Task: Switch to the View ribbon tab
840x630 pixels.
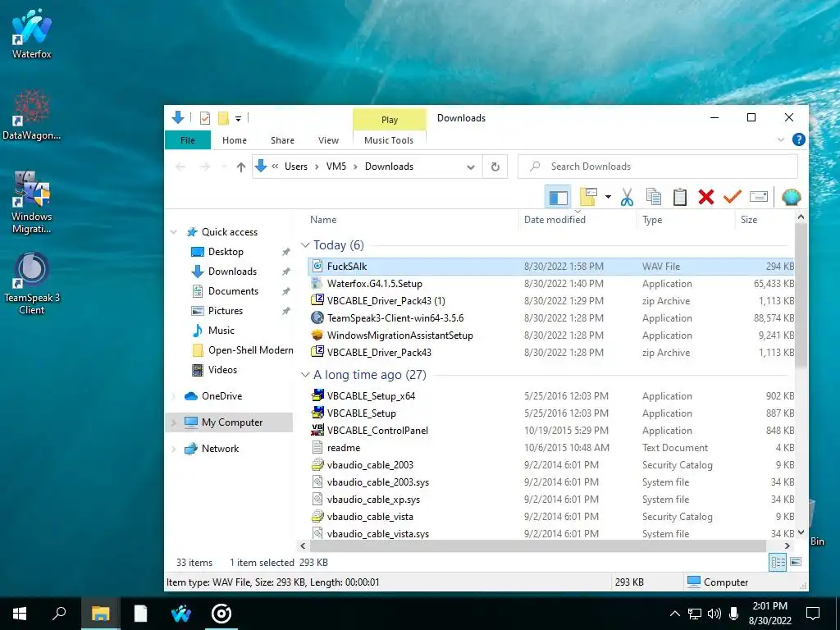Action: click(328, 140)
